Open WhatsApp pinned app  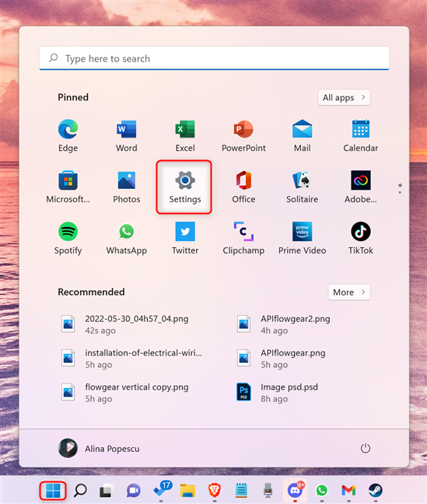tap(126, 238)
